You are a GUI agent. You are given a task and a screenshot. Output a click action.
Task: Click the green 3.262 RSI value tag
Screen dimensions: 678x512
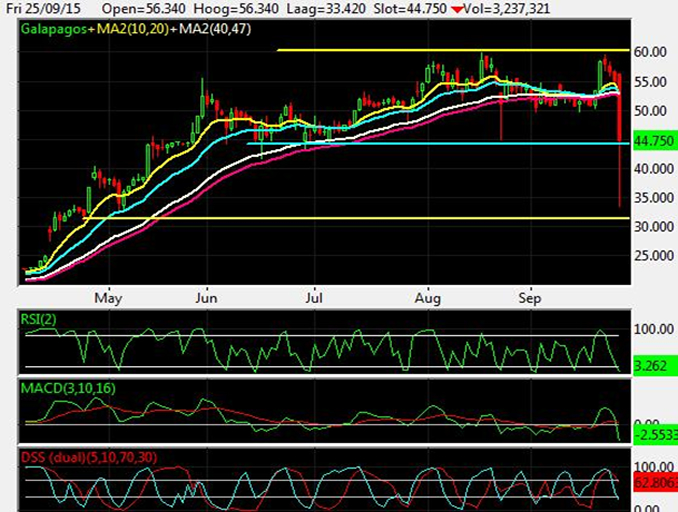[x=651, y=366]
